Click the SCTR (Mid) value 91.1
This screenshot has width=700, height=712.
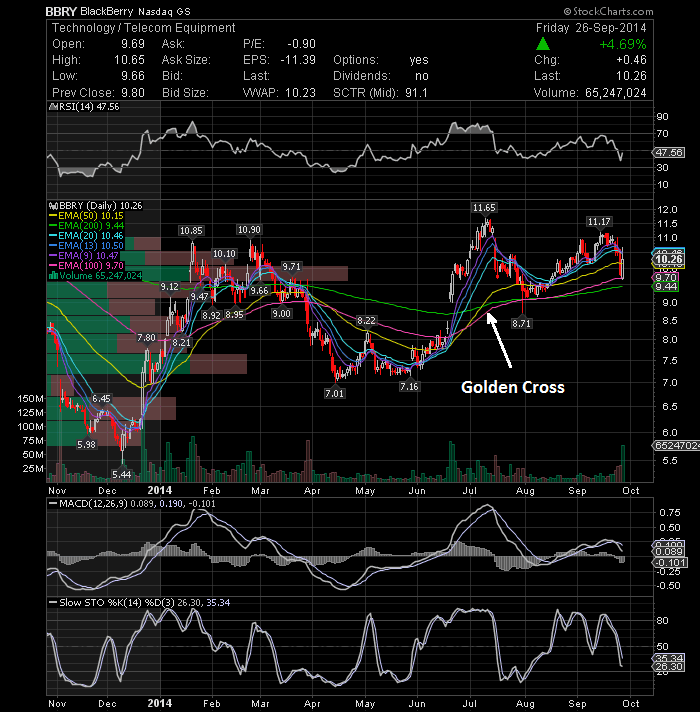click(416, 93)
